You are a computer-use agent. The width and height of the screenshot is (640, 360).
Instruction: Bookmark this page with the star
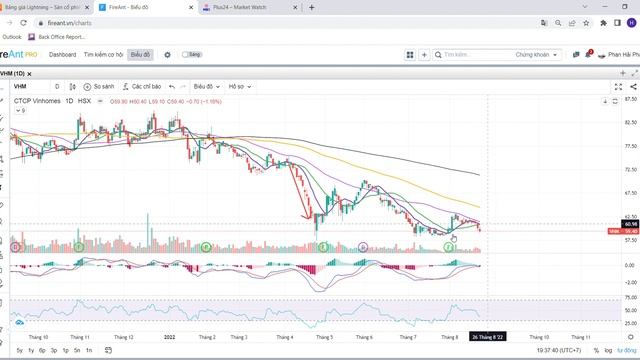586,23
